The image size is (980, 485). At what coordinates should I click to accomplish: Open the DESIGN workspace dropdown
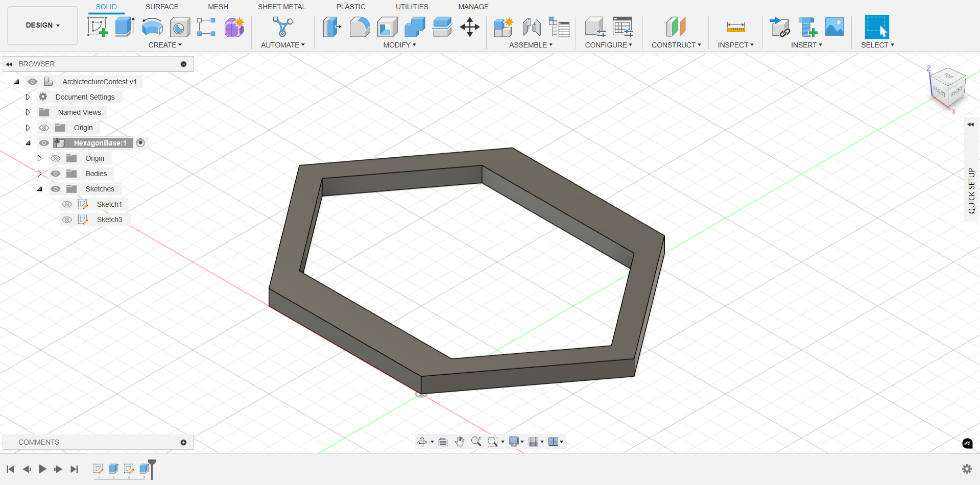[x=42, y=26]
